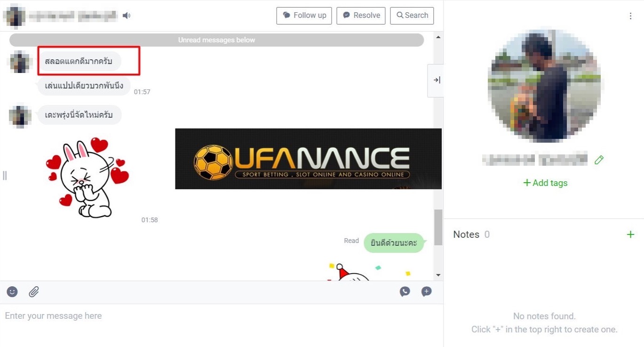Click the rabbit hearts sticker

coord(87,178)
